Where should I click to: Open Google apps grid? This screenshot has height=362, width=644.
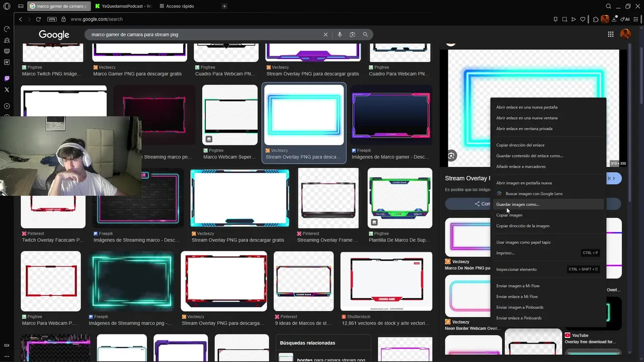coord(610,34)
